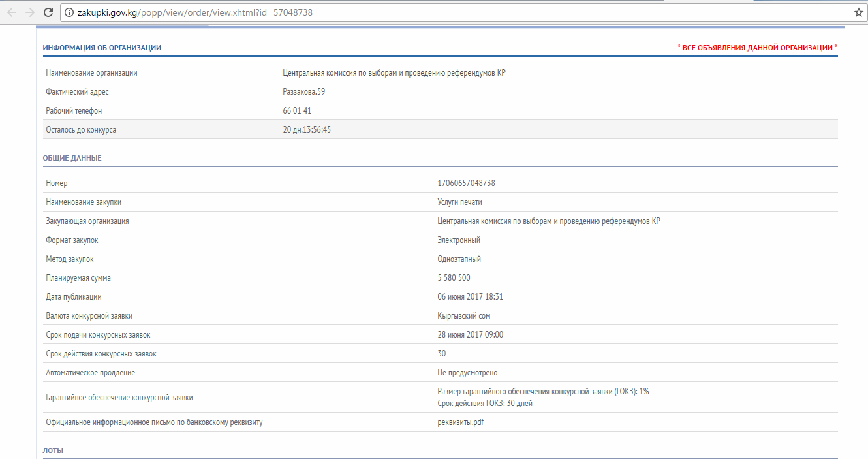Image resolution: width=868 pixels, height=459 pixels.
Task: Click the browser forward arrow
Action: (29, 12)
